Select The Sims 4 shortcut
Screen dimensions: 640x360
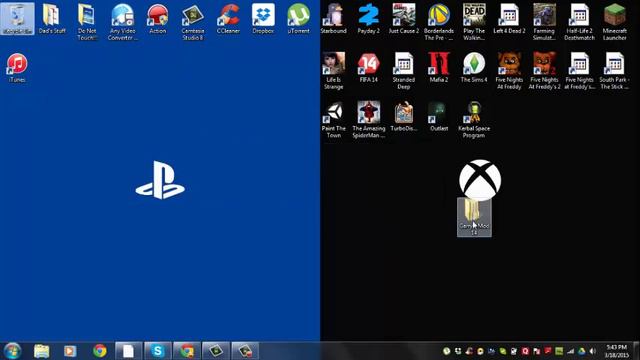click(x=474, y=68)
